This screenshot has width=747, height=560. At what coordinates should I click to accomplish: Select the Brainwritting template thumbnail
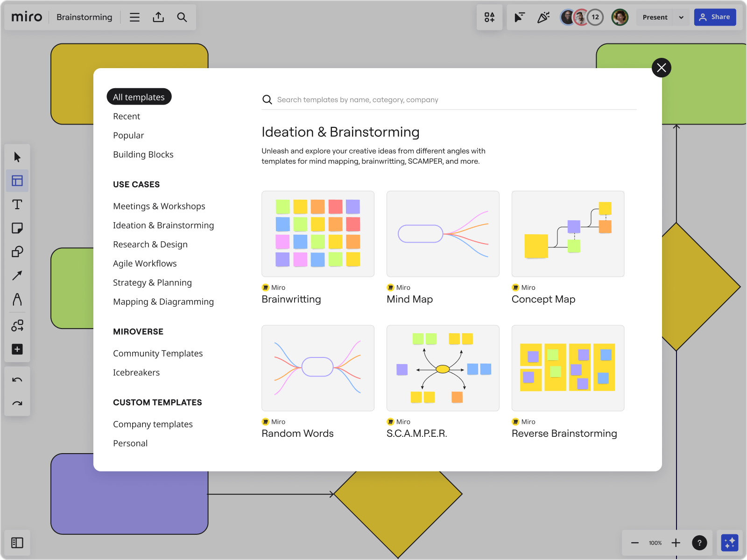click(x=318, y=234)
